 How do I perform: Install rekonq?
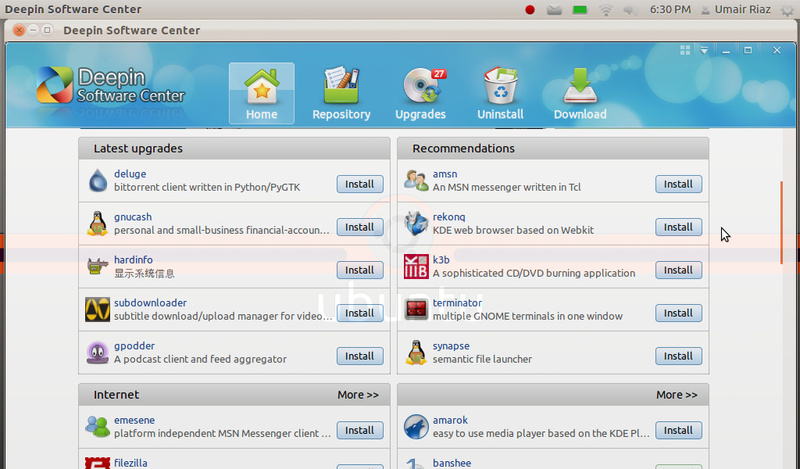click(x=679, y=227)
